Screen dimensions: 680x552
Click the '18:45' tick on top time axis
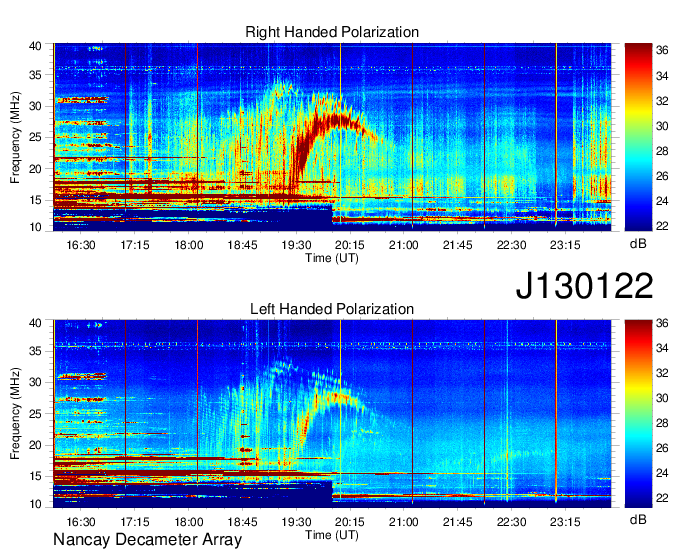coord(242,245)
